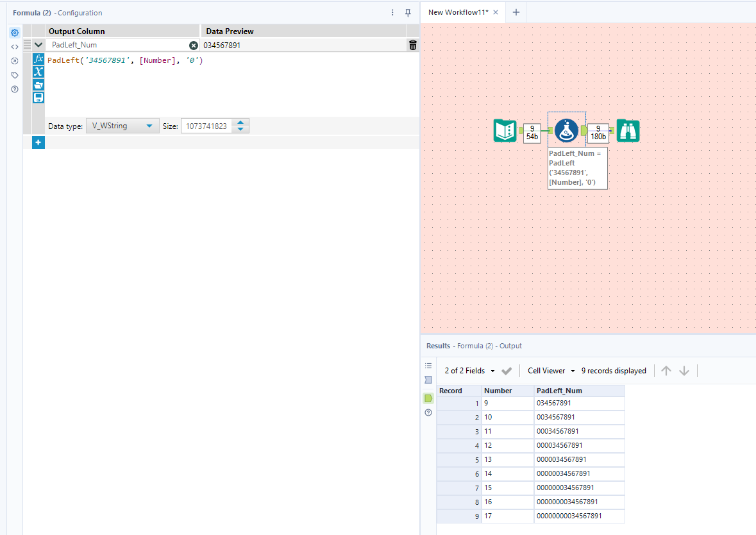Pin the Formula Configuration panel
Image resolution: width=756 pixels, height=535 pixels.
point(408,13)
